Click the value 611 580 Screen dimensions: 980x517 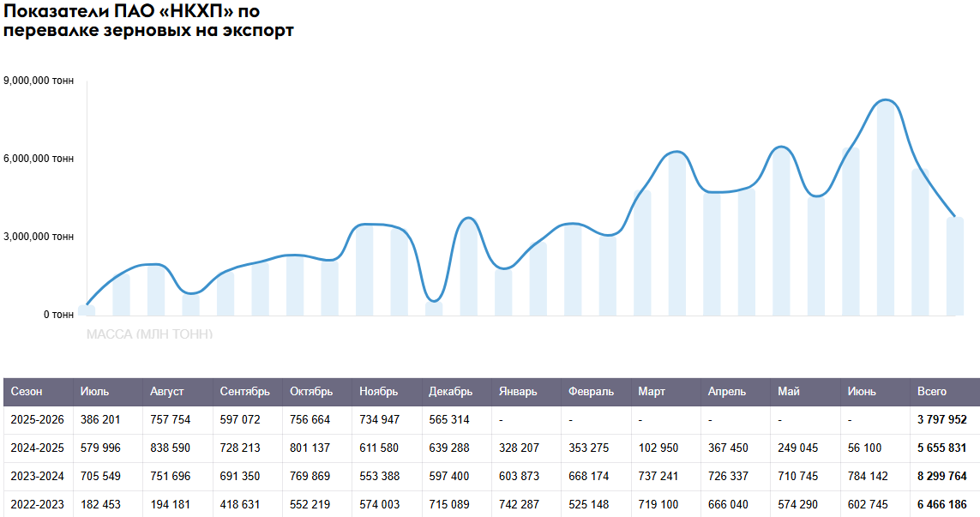pos(379,448)
